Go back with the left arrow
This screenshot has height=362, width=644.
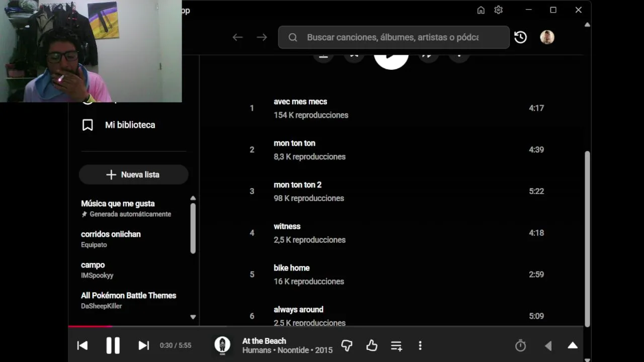pyautogui.click(x=237, y=37)
